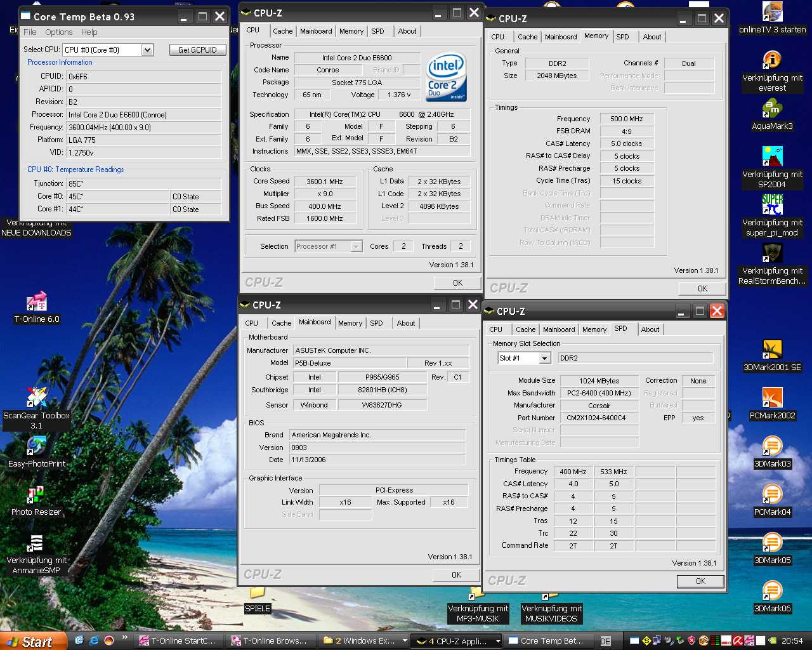The height and width of the screenshot is (650, 812).
Task: Open the ScanGear Toolbox 3.1 icon
Action: point(37,398)
